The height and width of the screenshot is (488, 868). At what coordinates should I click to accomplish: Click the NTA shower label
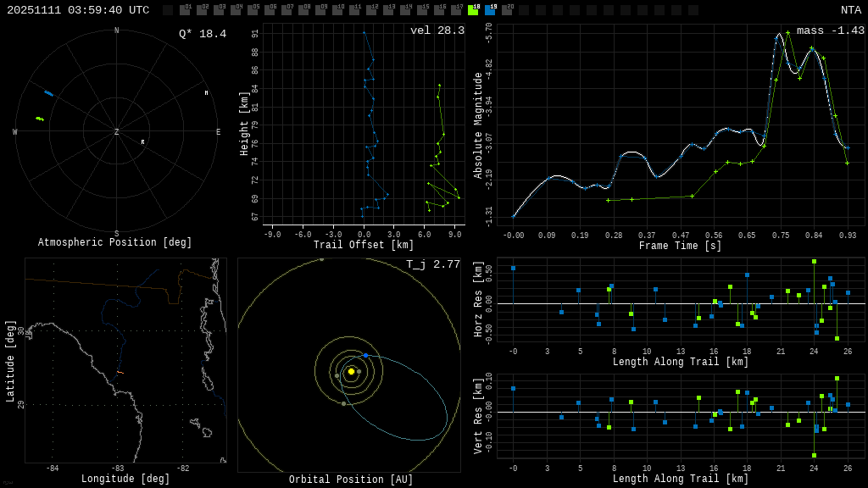tap(851, 10)
